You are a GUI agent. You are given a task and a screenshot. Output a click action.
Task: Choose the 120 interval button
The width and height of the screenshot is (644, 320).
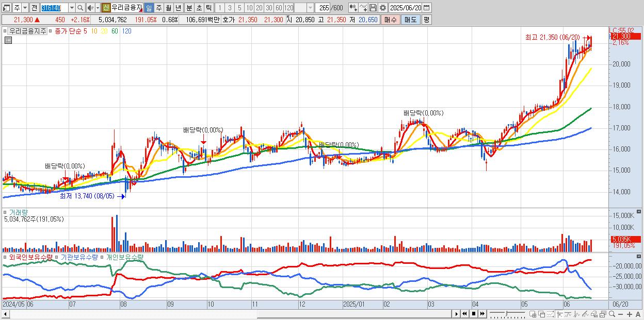(x=289, y=8)
